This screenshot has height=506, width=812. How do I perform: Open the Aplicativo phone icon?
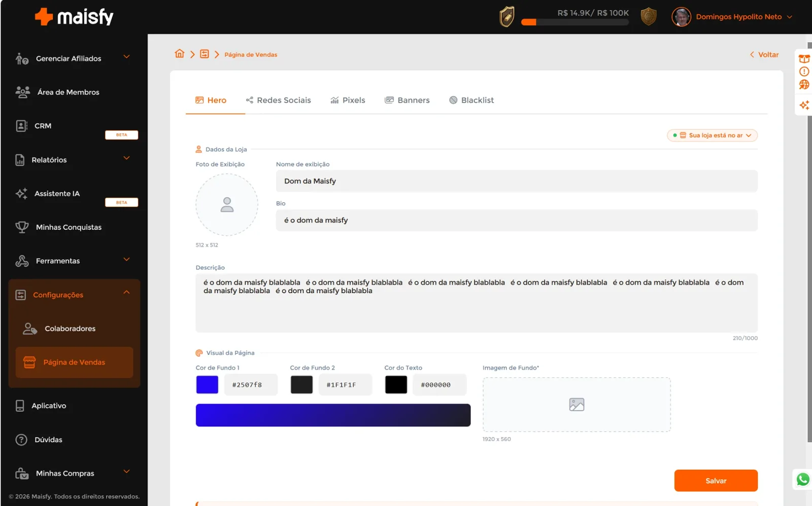tap(20, 406)
